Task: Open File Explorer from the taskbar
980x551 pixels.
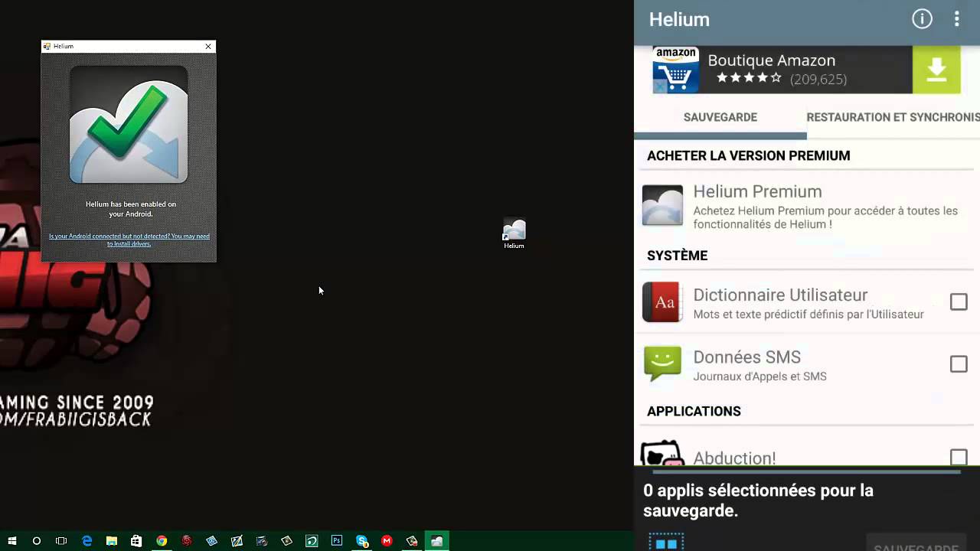Action: (112, 541)
